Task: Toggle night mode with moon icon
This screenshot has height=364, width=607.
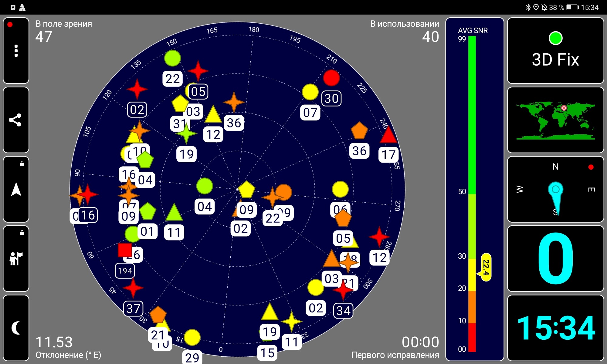Action: pyautogui.click(x=16, y=328)
